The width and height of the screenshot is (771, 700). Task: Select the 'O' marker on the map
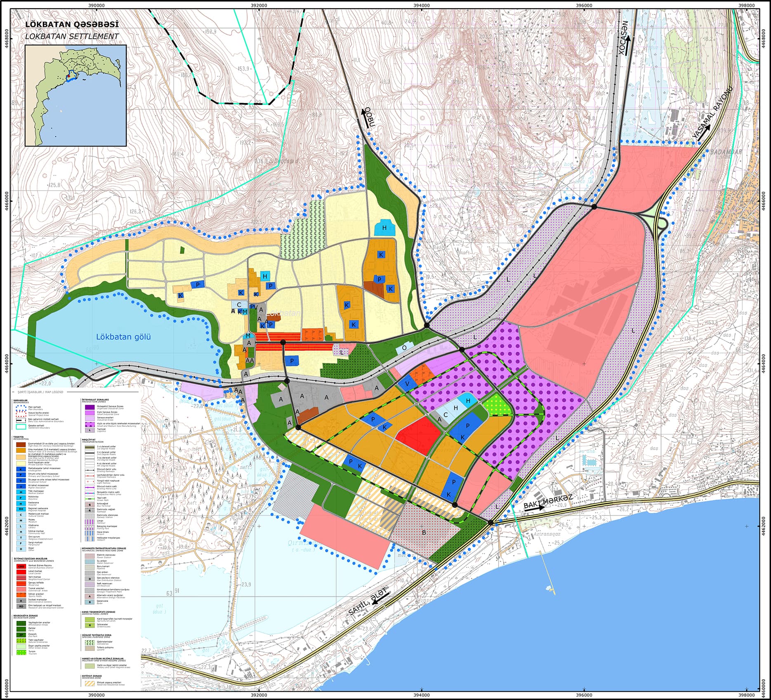tap(404, 348)
